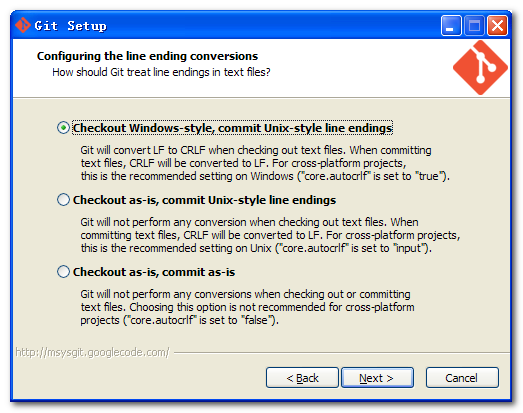Cancel the Git installation
Image resolution: width=523 pixels, height=413 pixels.
462,378
